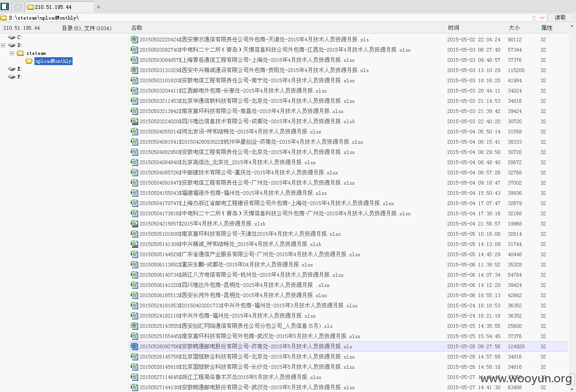This screenshot has width=576, height=392.
Task: Click Excel icon of 20150503094857 上海雷岳通信 file
Action: (x=134, y=60)
